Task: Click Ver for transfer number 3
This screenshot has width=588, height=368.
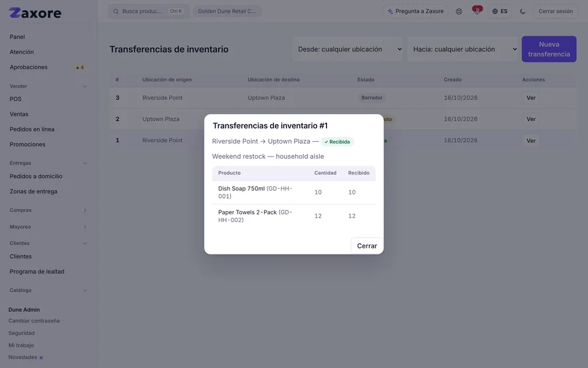Action: tap(530, 98)
